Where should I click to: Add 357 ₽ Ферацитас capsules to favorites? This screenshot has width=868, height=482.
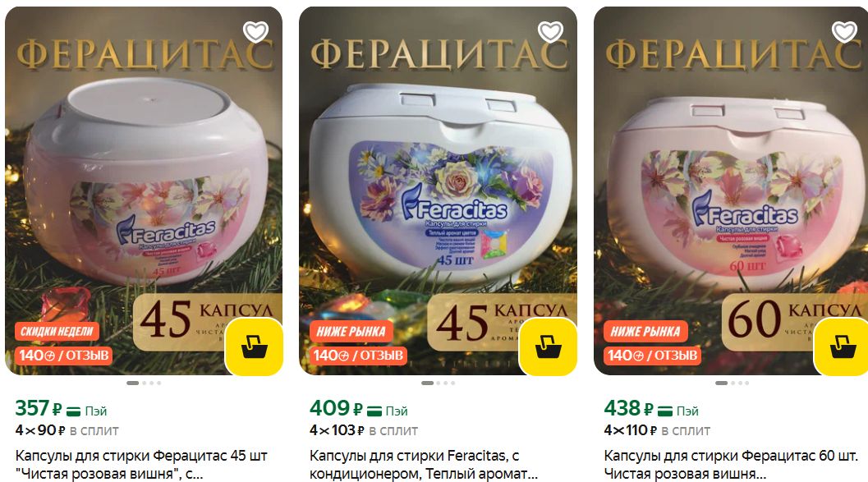pyautogui.click(x=255, y=31)
